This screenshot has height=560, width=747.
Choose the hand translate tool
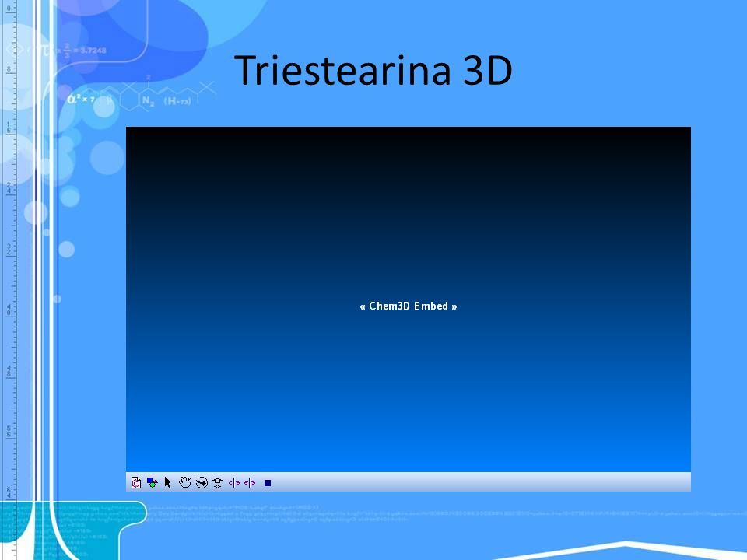(185, 482)
